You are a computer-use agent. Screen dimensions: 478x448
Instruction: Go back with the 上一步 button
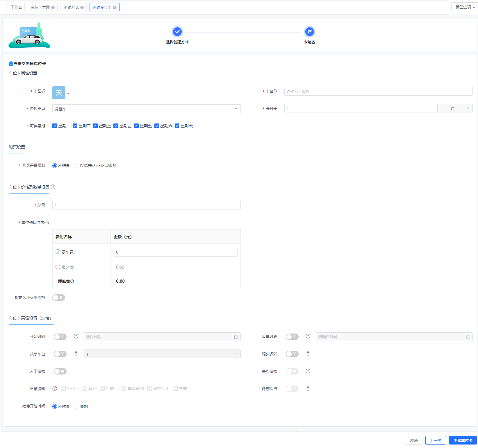(x=435, y=440)
